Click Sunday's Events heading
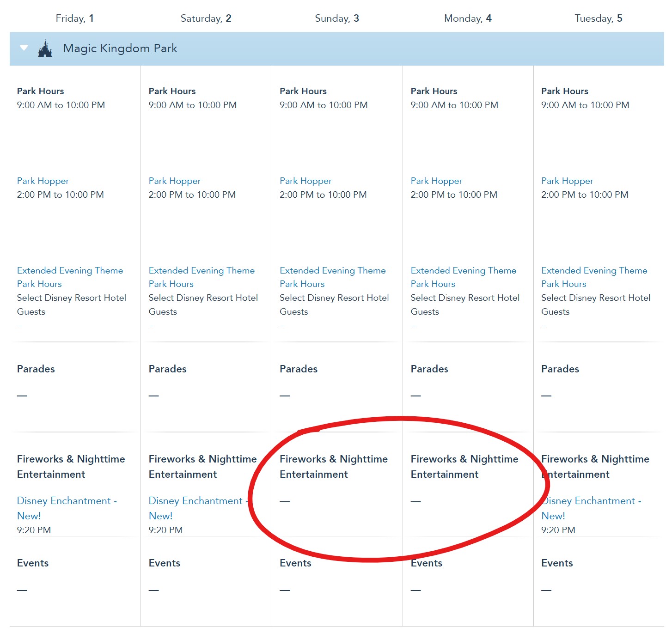 pyautogui.click(x=296, y=563)
